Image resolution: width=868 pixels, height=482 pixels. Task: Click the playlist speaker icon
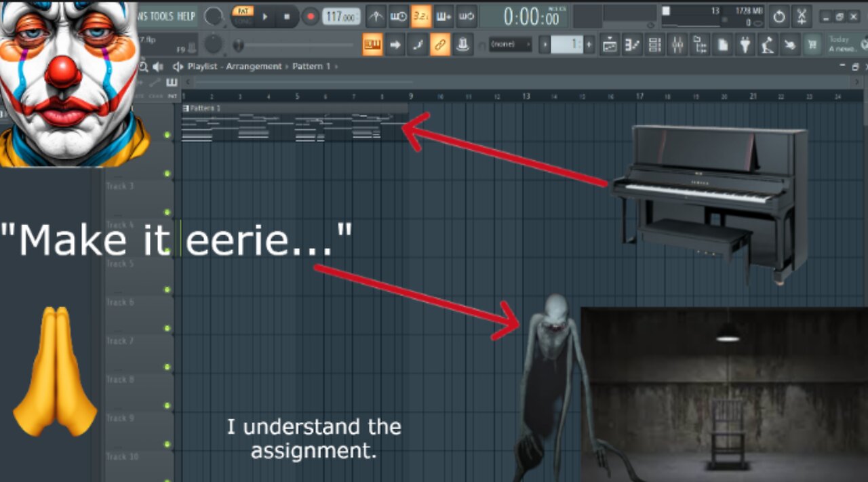(158, 66)
